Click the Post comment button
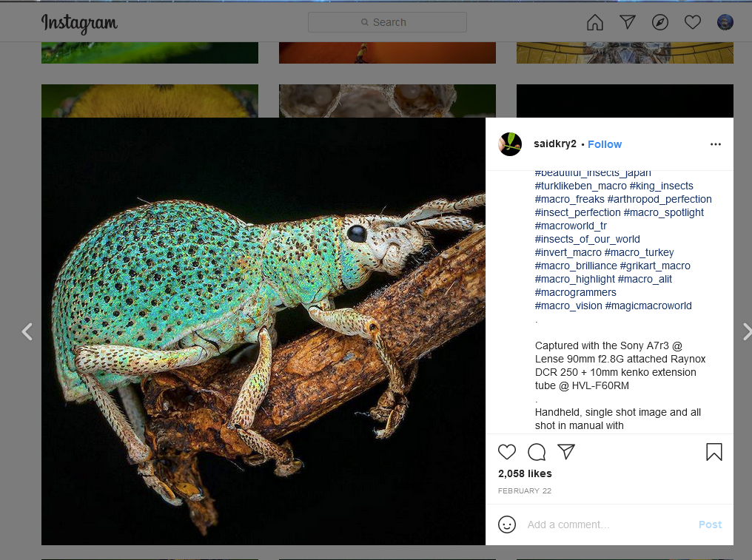Image resolution: width=752 pixels, height=560 pixels. pos(710,524)
